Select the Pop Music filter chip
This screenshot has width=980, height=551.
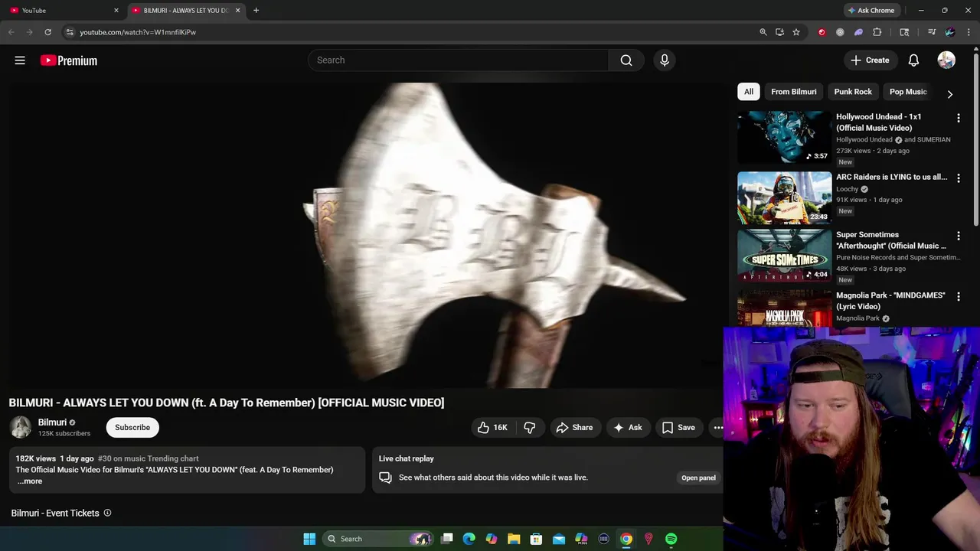[908, 92]
